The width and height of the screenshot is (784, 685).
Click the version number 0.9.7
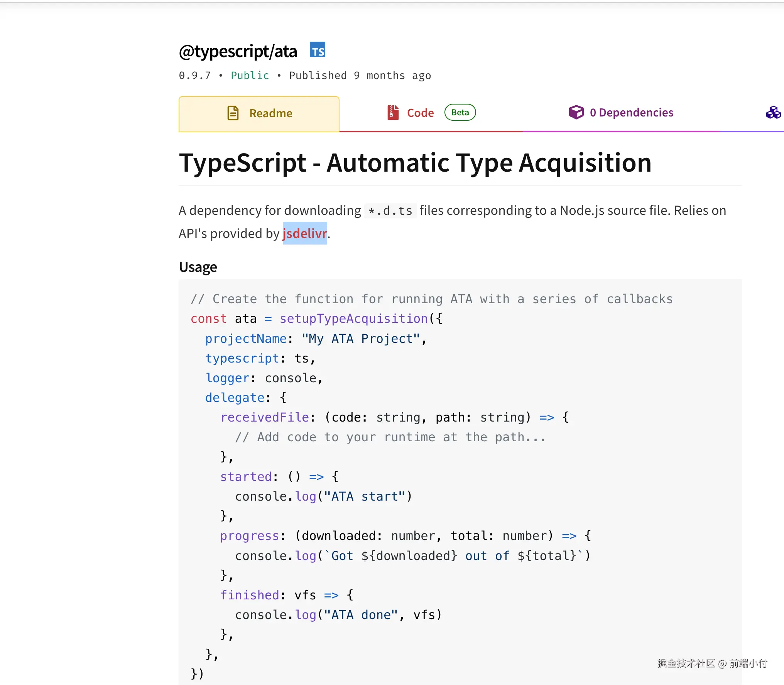click(x=195, y=76)
